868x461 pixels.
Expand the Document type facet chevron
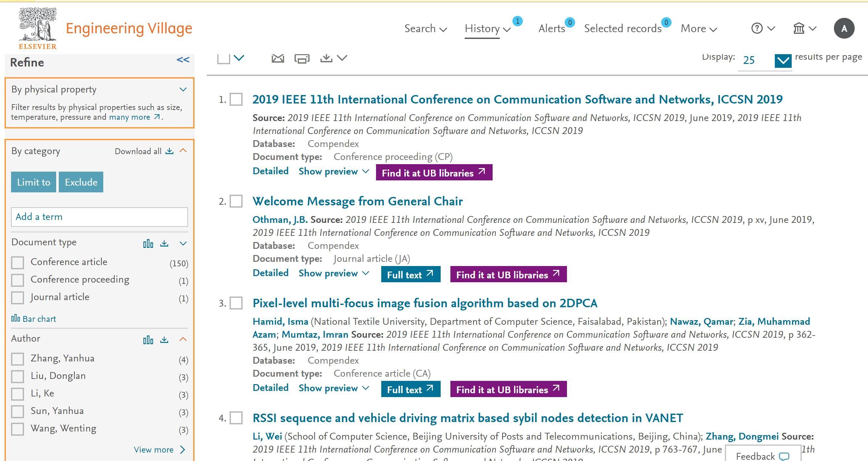pos(183,243)
